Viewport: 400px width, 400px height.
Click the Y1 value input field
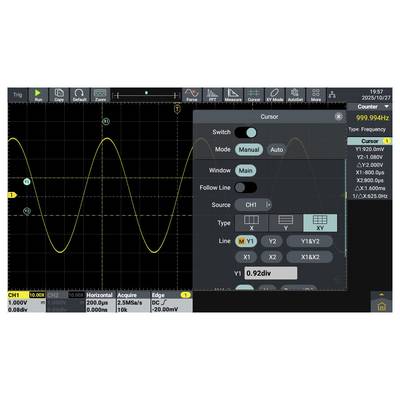(271, 273)
